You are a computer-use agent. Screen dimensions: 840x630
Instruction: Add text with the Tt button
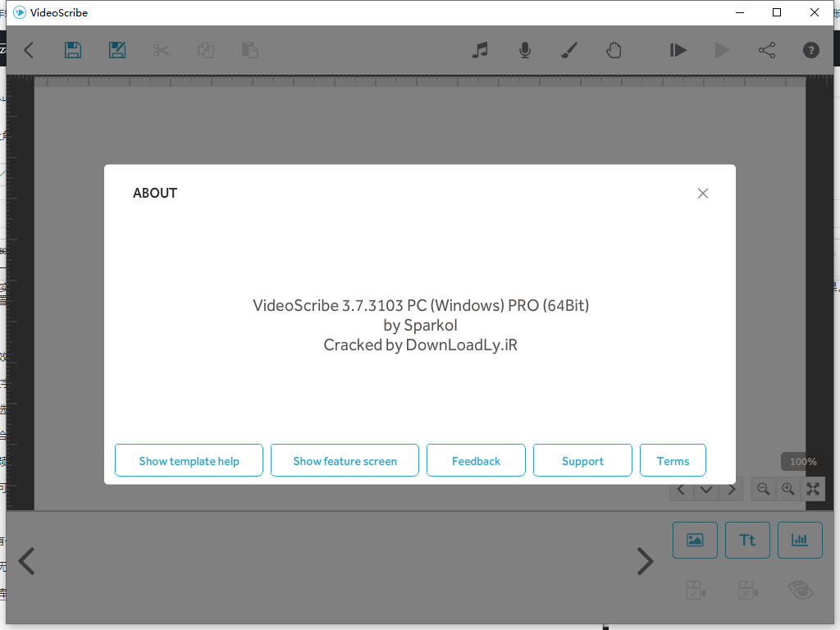[747, 540]
